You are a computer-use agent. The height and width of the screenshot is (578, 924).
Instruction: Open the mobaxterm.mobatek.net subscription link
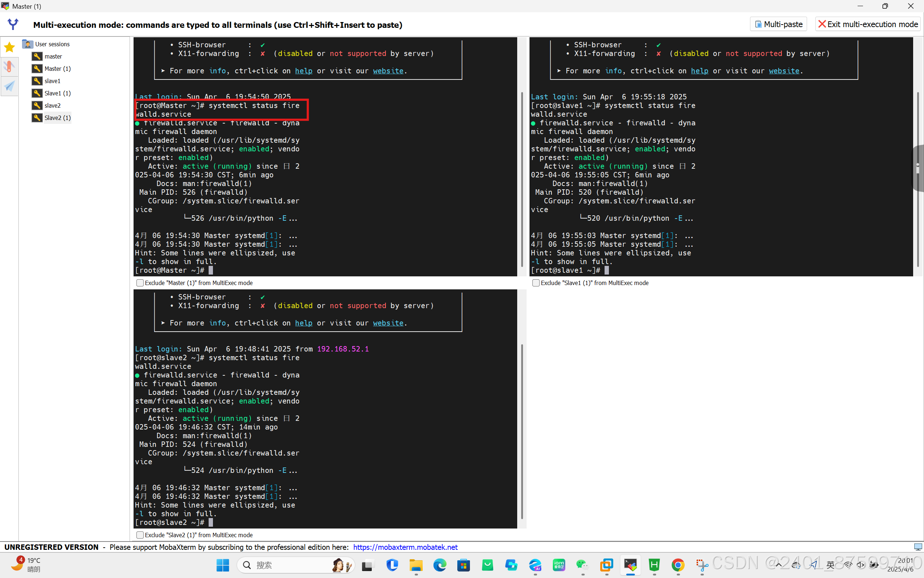(405, 547)
